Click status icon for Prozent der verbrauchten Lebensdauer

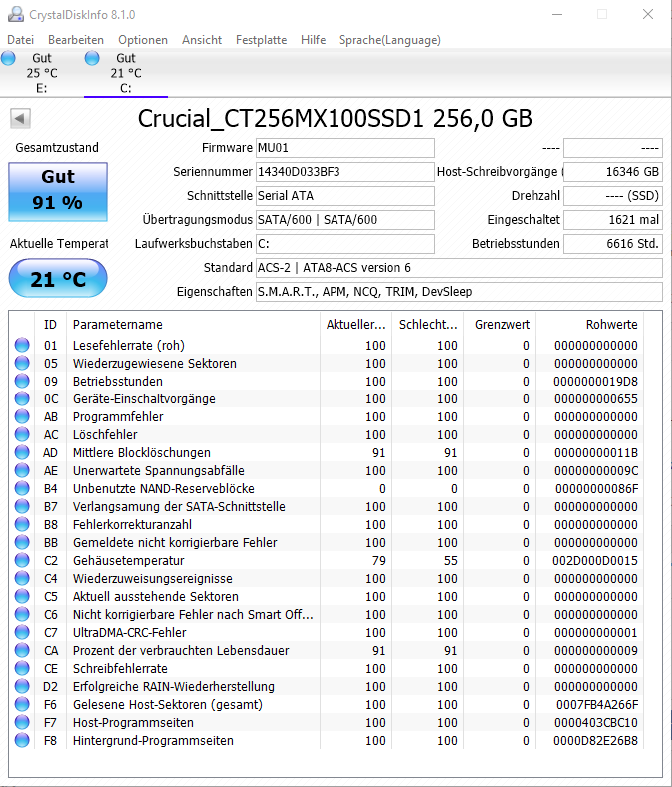point(22,650)
